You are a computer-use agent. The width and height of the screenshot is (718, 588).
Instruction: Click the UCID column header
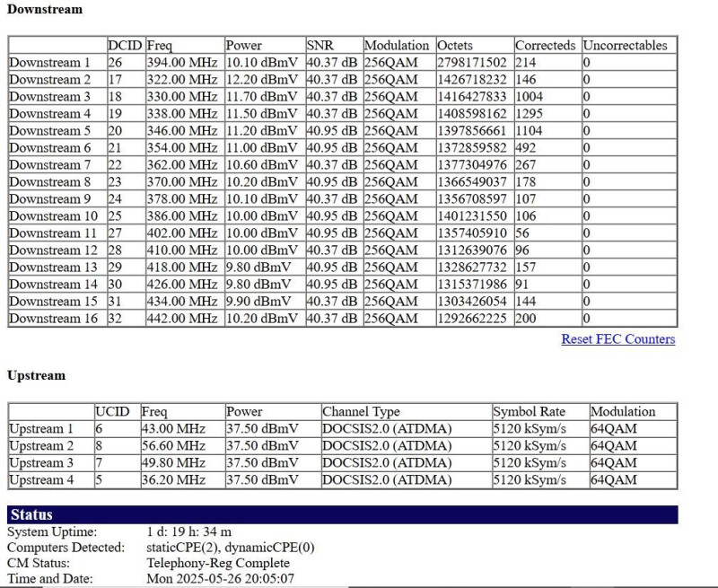[x=112, y=412]
